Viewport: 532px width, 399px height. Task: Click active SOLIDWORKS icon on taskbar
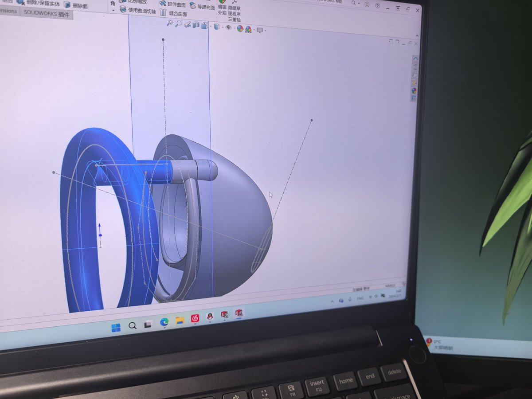coord(239,313)
